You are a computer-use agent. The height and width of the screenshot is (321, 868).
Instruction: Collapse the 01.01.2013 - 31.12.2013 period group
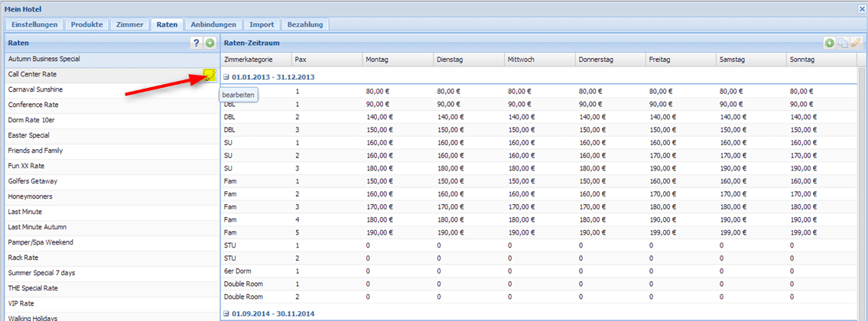tap(227, 76)
